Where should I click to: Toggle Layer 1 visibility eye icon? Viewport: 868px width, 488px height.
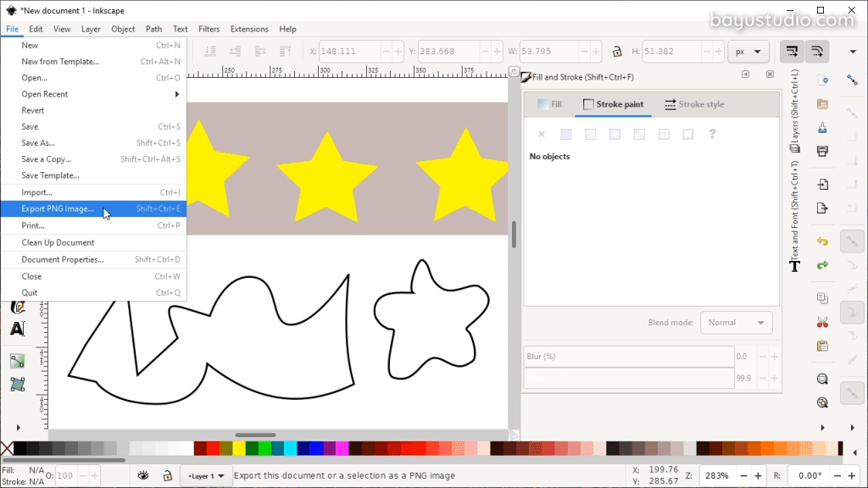143,476
